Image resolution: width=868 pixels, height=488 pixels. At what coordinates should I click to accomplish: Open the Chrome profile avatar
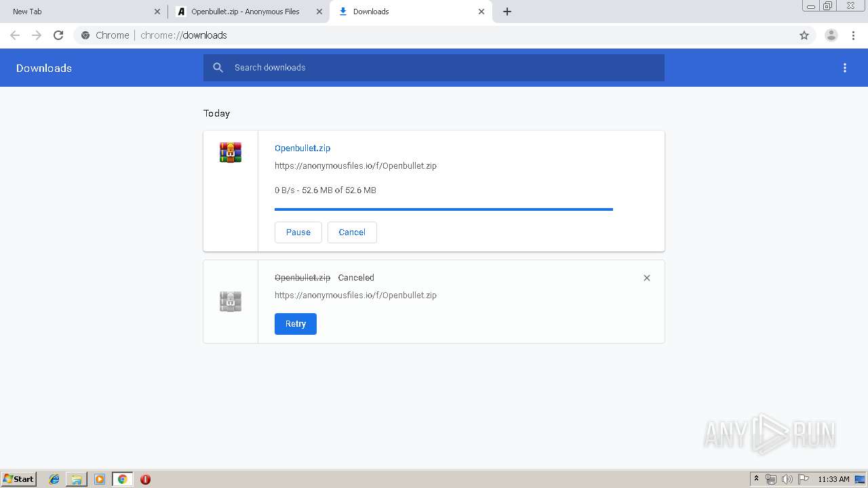(x=831, y=35)
